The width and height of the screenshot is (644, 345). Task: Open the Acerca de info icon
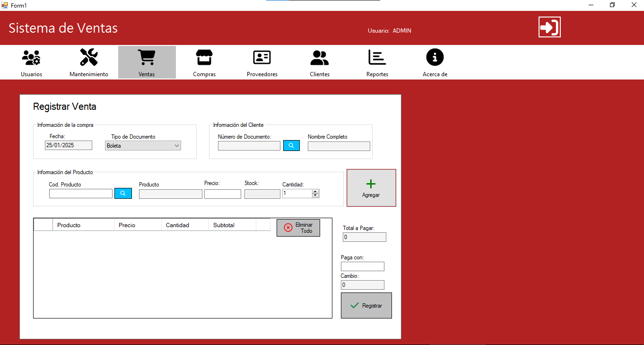pyautogui.click(x=435, y=58)
